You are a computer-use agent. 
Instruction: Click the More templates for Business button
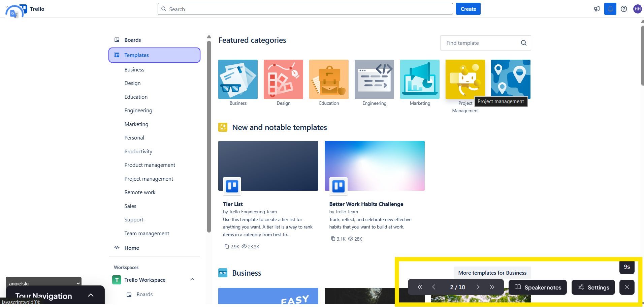tap(492, 273)
